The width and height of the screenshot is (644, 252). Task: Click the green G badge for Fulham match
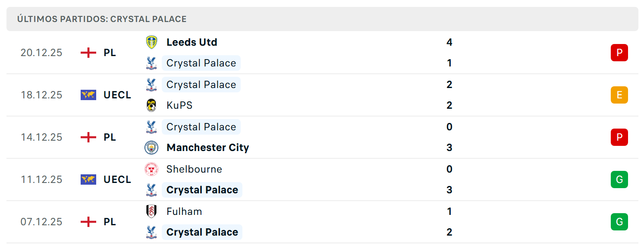619,222
